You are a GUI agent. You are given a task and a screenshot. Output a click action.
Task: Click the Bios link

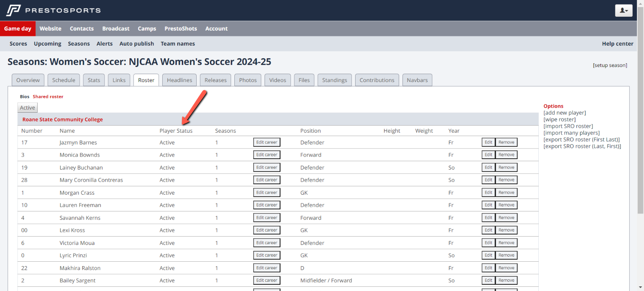click(25, 97)
